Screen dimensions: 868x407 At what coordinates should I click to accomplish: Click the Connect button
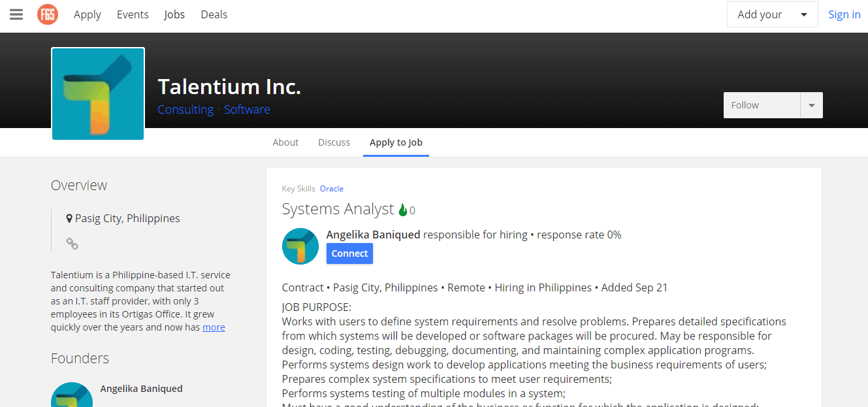coord(349,253)
